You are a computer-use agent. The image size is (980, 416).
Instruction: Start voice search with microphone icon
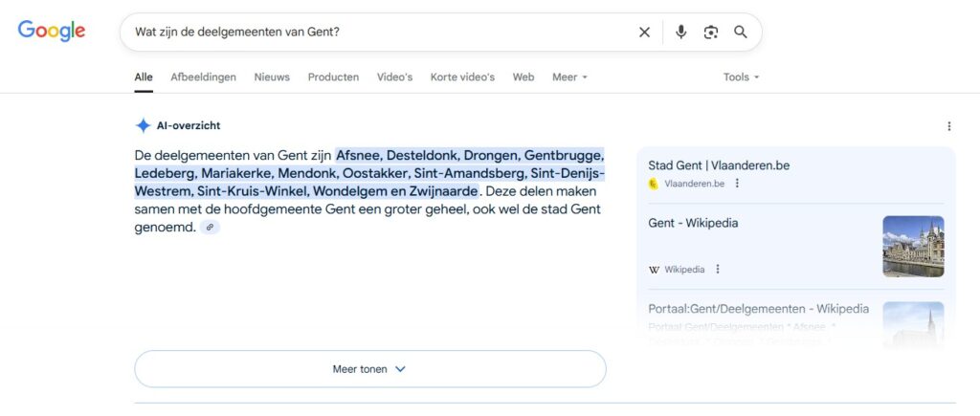pyautogui.click(x=680, y=32)
